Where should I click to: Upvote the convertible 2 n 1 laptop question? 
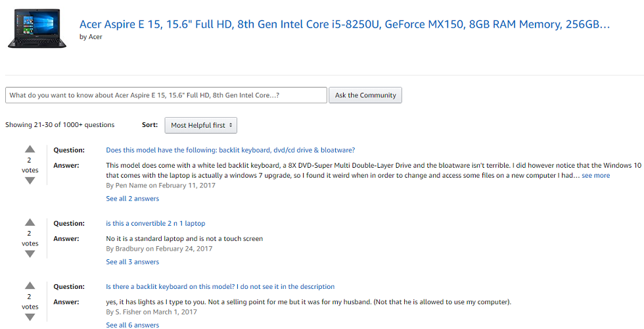(x=30, y=222)
